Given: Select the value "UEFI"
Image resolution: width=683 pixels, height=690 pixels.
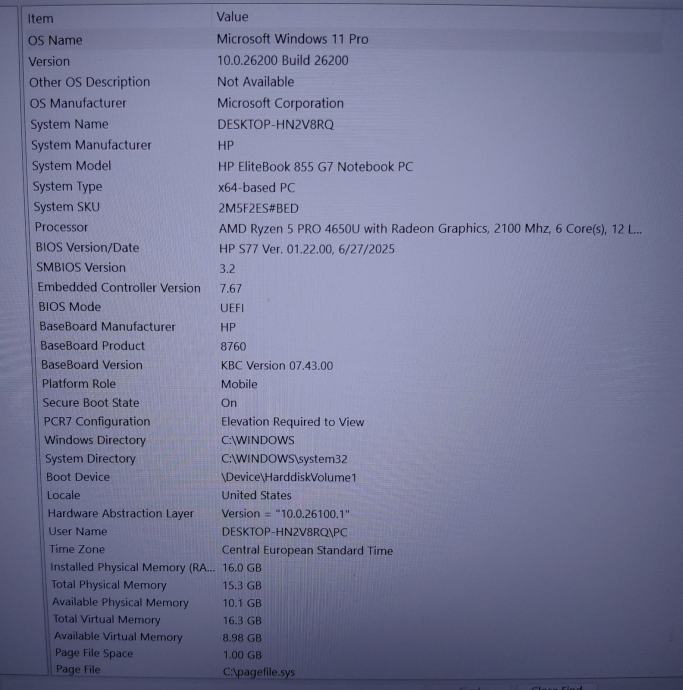Looking at the screenshot, I should pyautogui.click(x=232, y=308).
